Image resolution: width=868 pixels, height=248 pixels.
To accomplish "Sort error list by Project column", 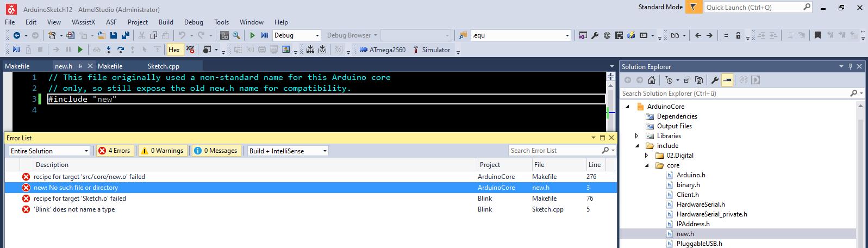I will point(504,165).
